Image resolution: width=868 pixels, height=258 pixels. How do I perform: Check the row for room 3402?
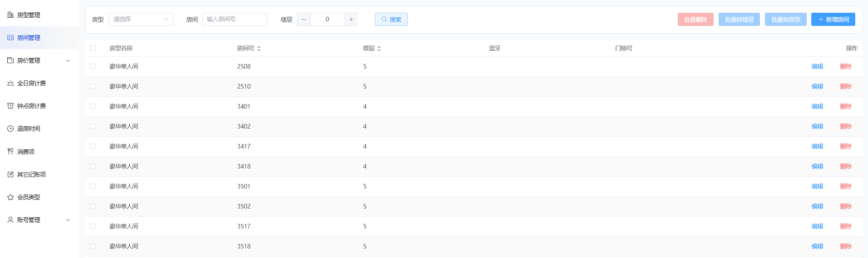pos(93,126)
